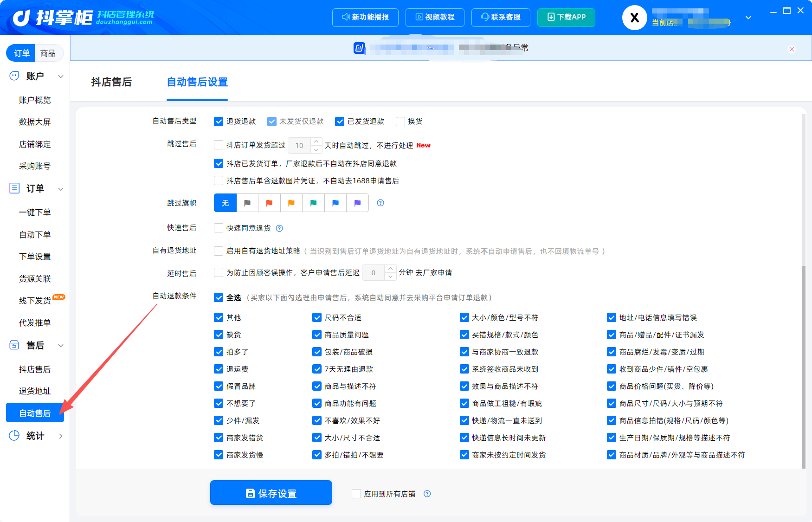The height and width of the screenshot is (522, 812).
Task: Collapse the 售后 section chevron
Action: point(60,345)
